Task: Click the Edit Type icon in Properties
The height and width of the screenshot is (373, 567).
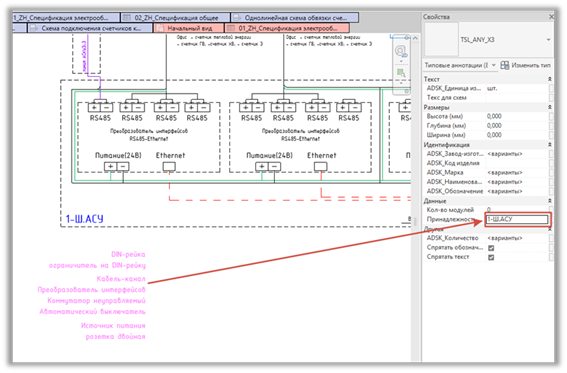Action: tap(505, 65)
